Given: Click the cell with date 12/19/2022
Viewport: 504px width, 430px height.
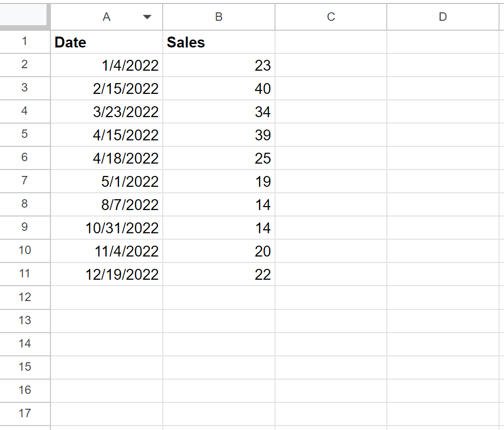Looking at the screenshot, I should [107, 274].
